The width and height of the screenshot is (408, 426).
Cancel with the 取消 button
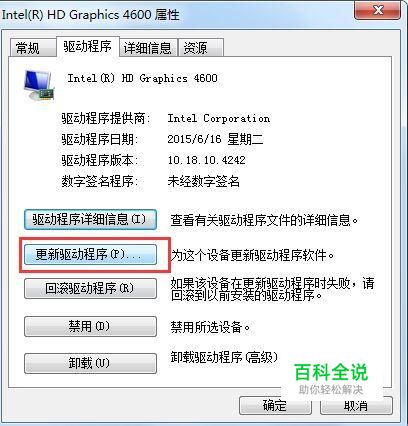(x=356, y=405)
